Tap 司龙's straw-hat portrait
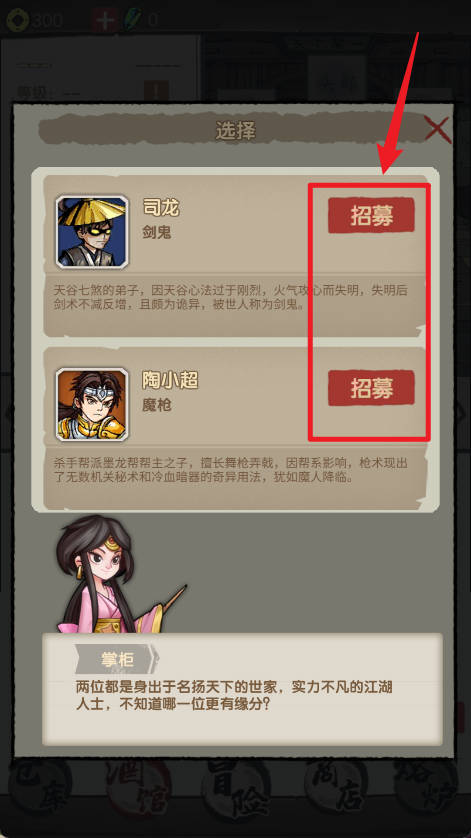 click(92, 231)
